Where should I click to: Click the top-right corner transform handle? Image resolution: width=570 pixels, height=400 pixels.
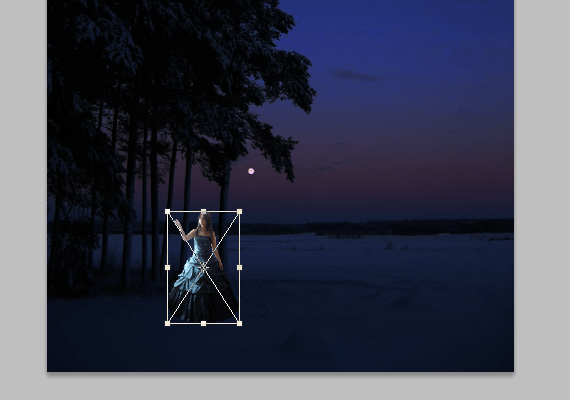[x=240, y=212]
